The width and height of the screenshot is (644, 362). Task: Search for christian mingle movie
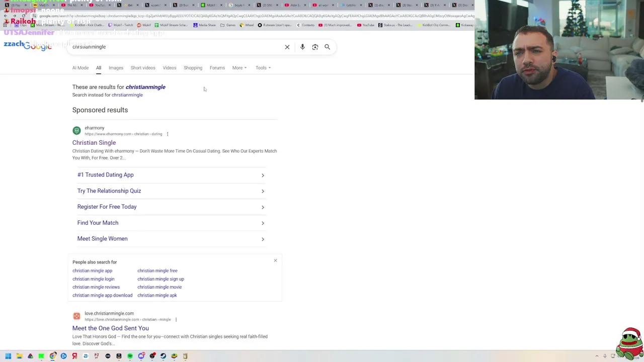pos(159,287)
